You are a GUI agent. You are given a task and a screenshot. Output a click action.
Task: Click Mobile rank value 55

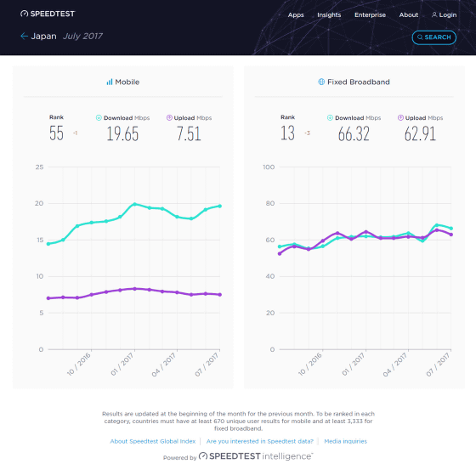click(x=56, y=133)
